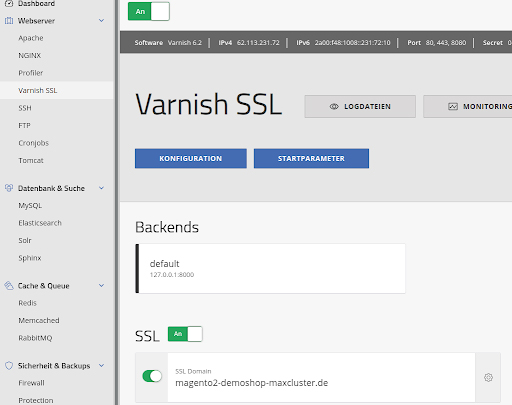Open Apache in the sidebar
The image size is (512, 405).
coord(31,38)
